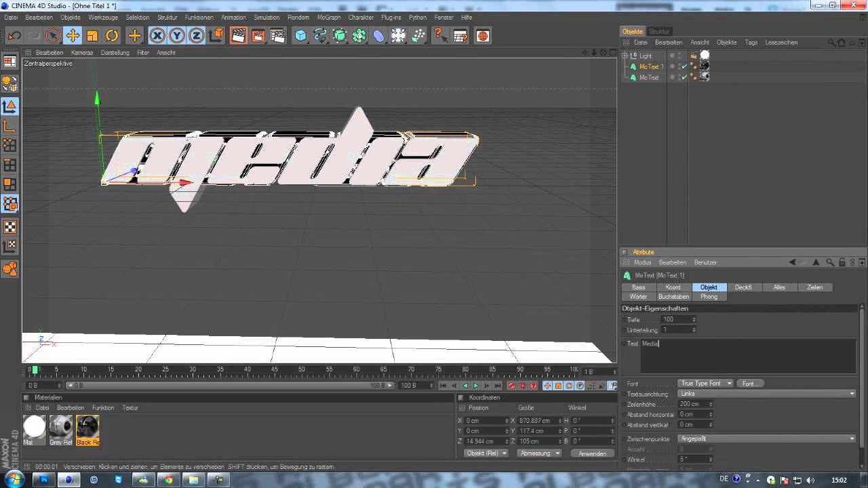
Task: Render the active view
Action: coord(239,36)
